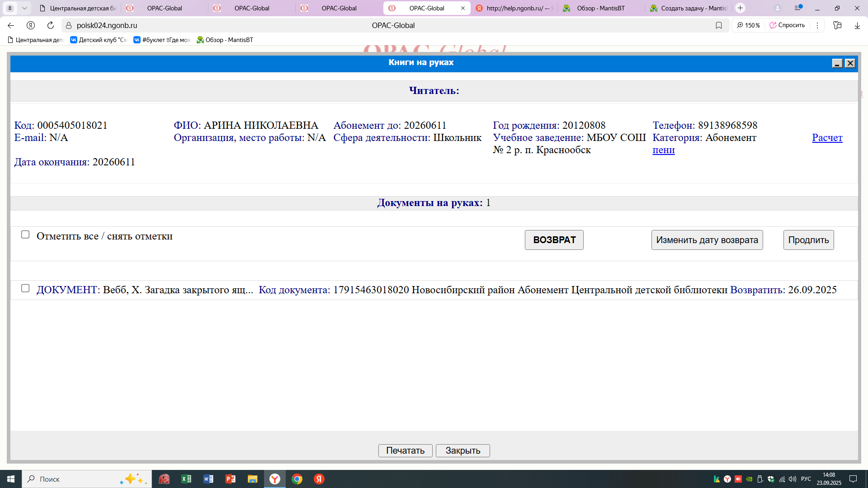
Task: Click the browser back arrow
Action: click(x=11, y=25)
